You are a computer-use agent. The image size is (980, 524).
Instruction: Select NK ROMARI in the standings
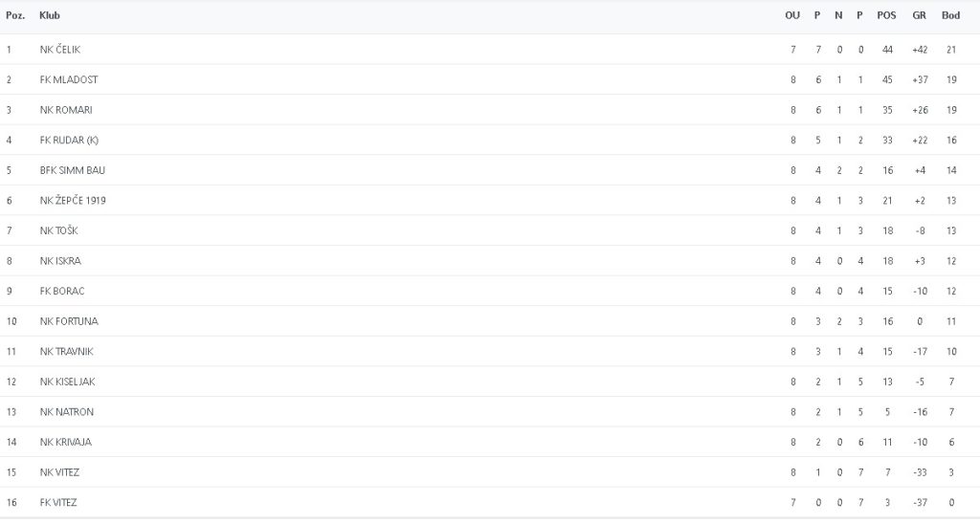click(66, 110)
